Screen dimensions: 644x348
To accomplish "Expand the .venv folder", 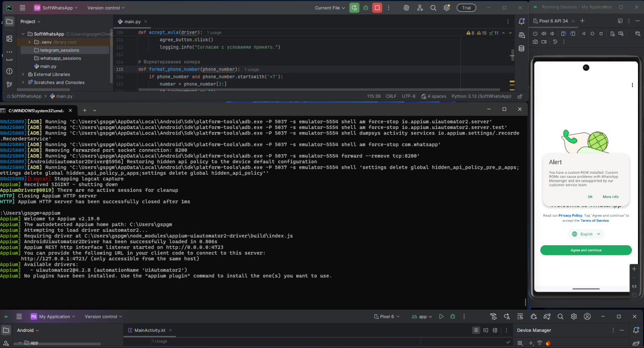I will click(x=30, y=42).
